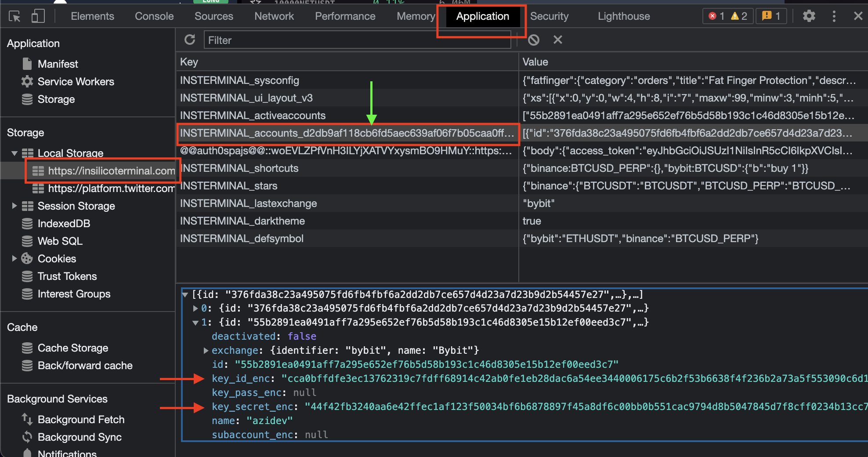Refresh the storage table
868x457 pixels.
tap(190, 40)
